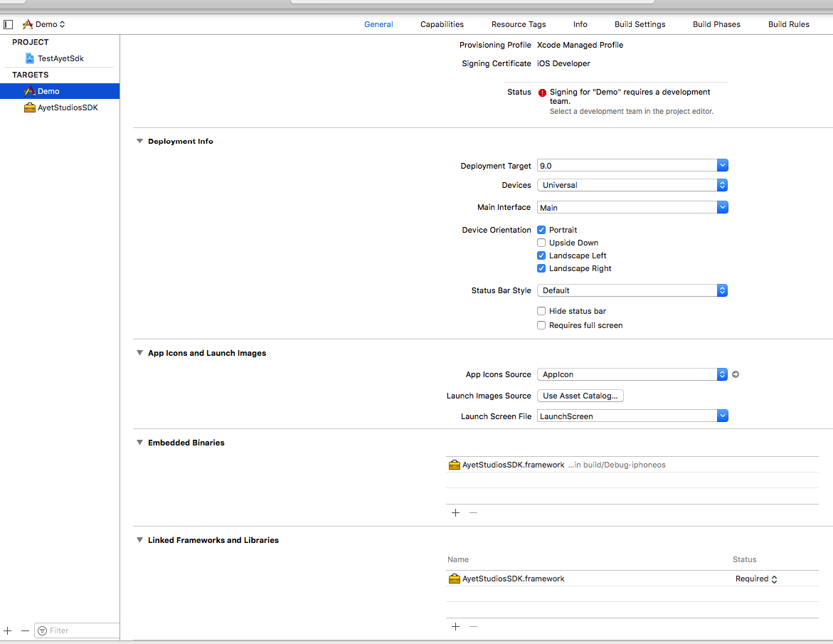833x644 pixels.
Task: Click the TestAyetSdk project file icon
Action: click(30, 58)
